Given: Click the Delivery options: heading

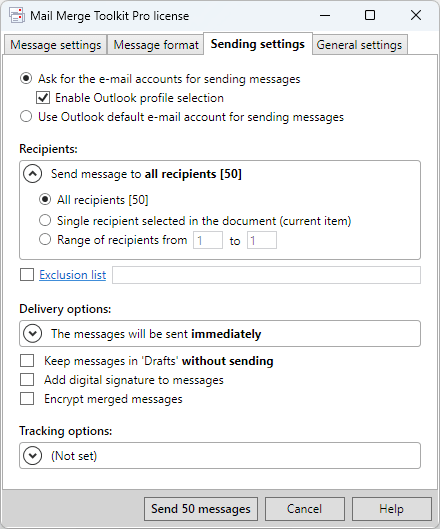Looking at the screenshot, I should pyautogui.click(x=65, y=309).
